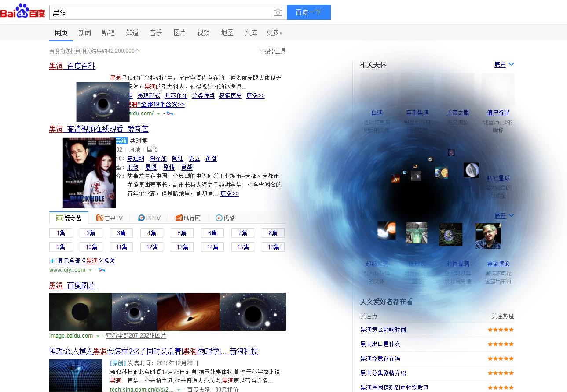The height and width of the screenshot is (392, 567).
Task: Open the 霍金悖论 link
Action: point(498,264)
